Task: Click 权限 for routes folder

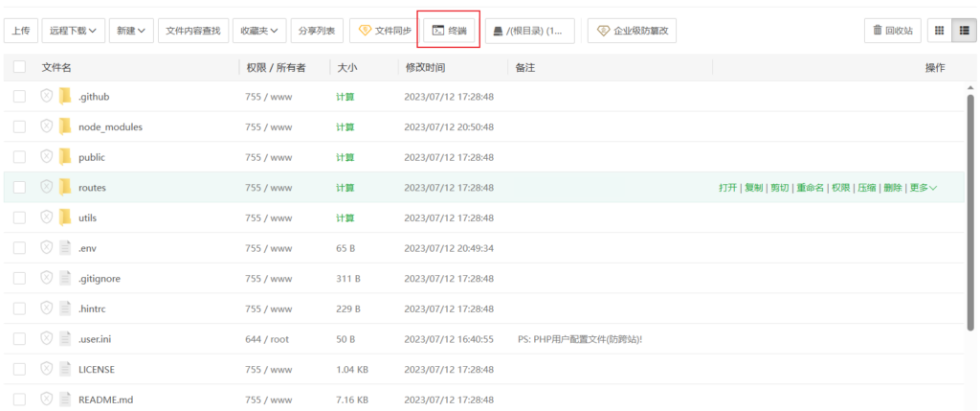Action: (840, 188)
